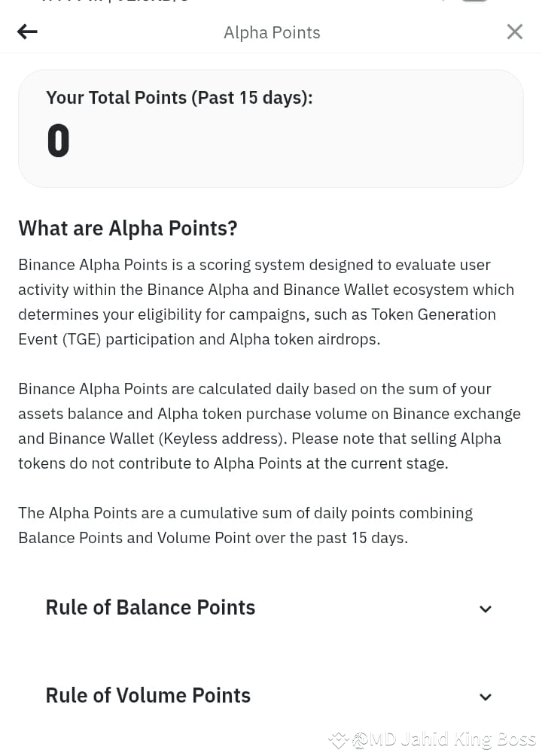Viewport: 542px width, 756px height.
Task: Tap the Your Total Points card
Action: click(x=271, y=129)
